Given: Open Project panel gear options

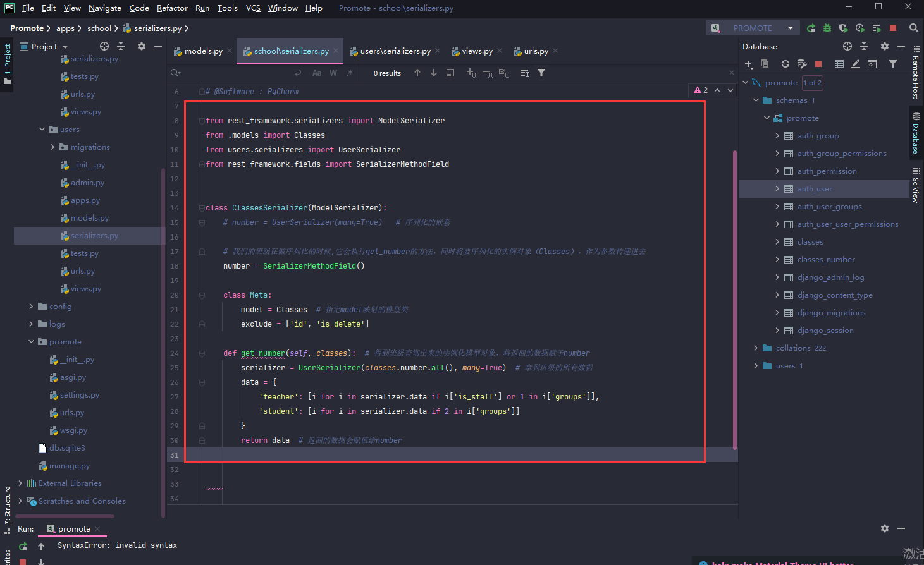Looking at the screenshot, I should pyautogui.click(x=142, y=46).
